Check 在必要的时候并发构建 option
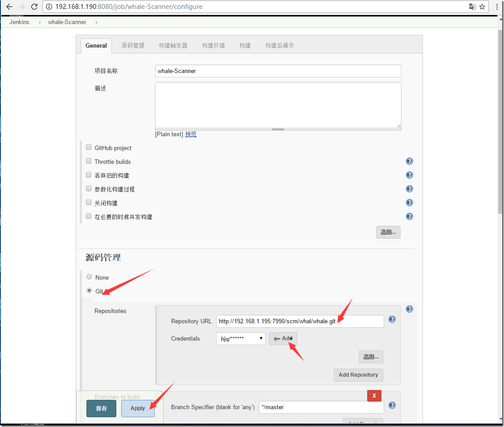 coord(89,216)
